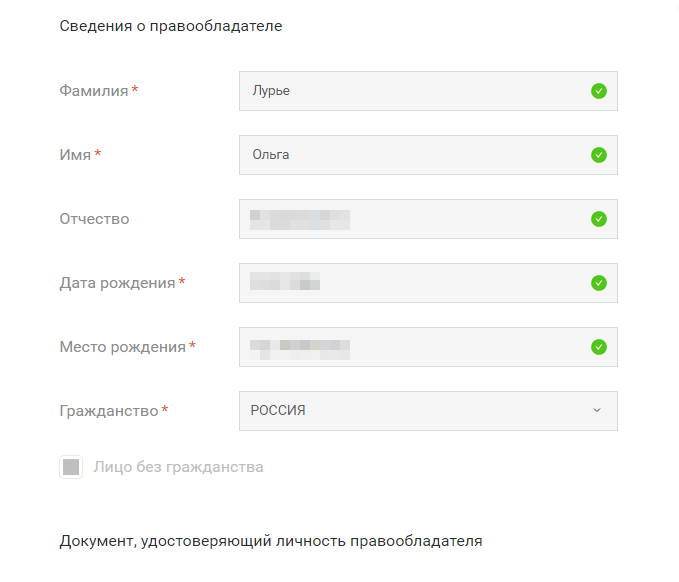Expand the citizenship list via the chevron arrow
The width and height of the screenshot is (679, 582).
(597, 411)
